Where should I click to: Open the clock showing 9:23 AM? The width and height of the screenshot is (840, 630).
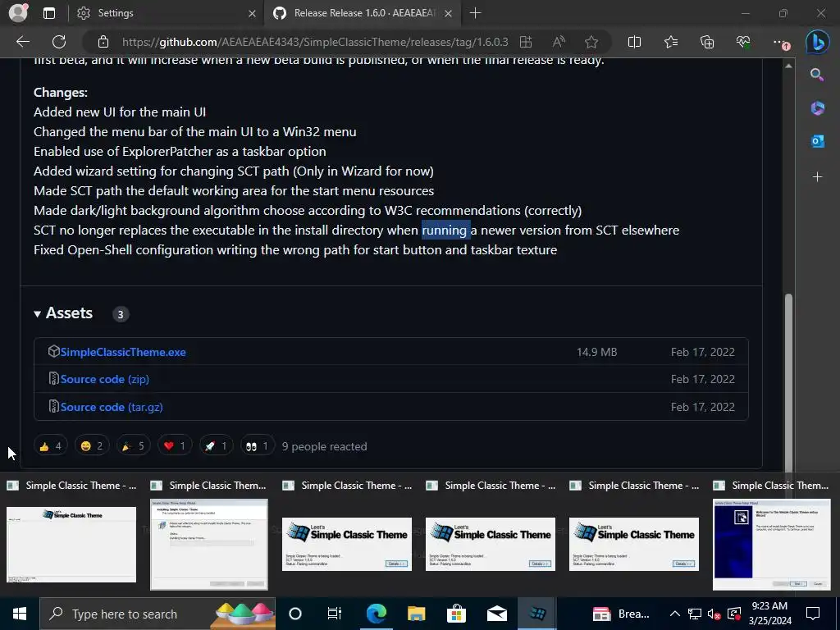point(769,614)
